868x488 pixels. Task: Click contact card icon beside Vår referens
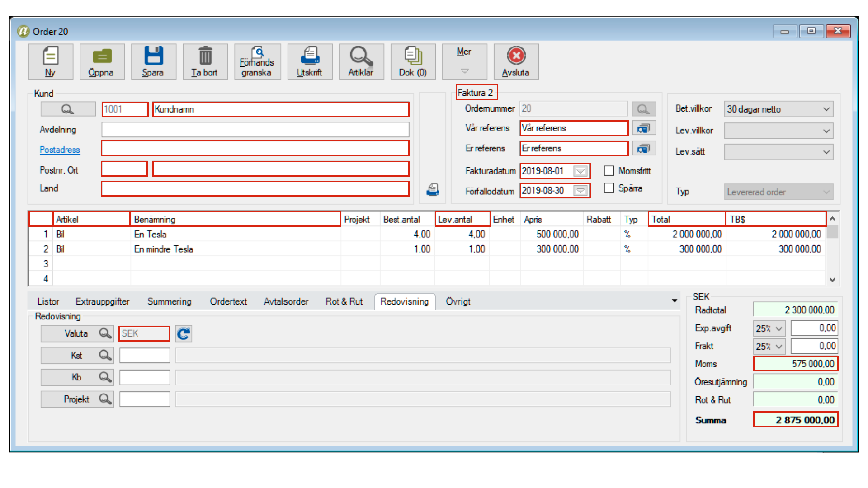coord(643,129)
